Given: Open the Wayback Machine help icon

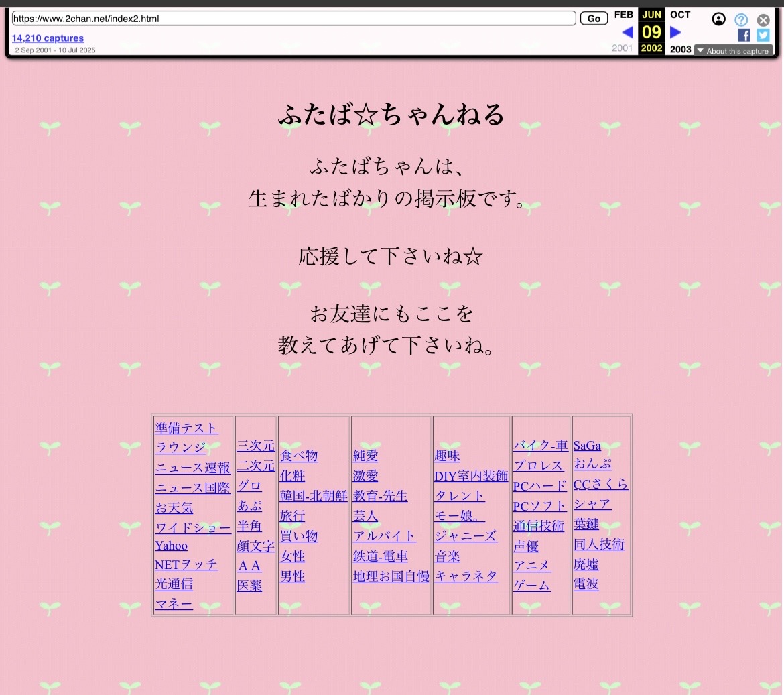Looking at the screenshot, I should (741, 19).
